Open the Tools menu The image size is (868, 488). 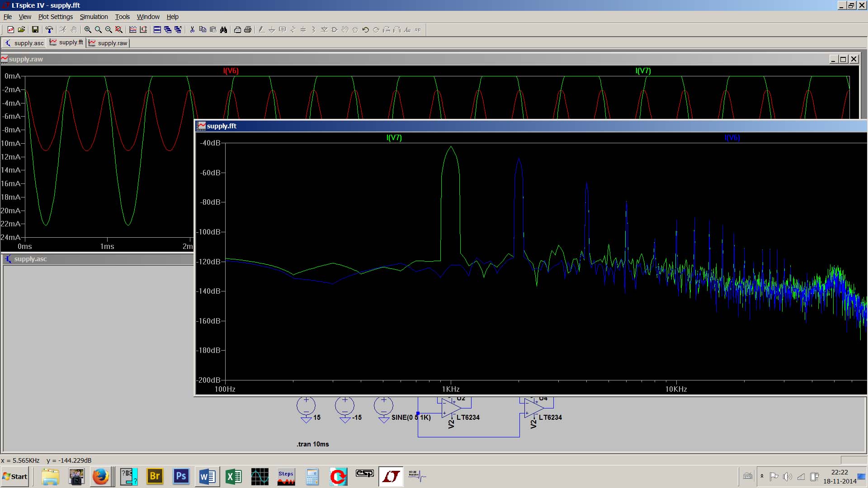point(123,17)
